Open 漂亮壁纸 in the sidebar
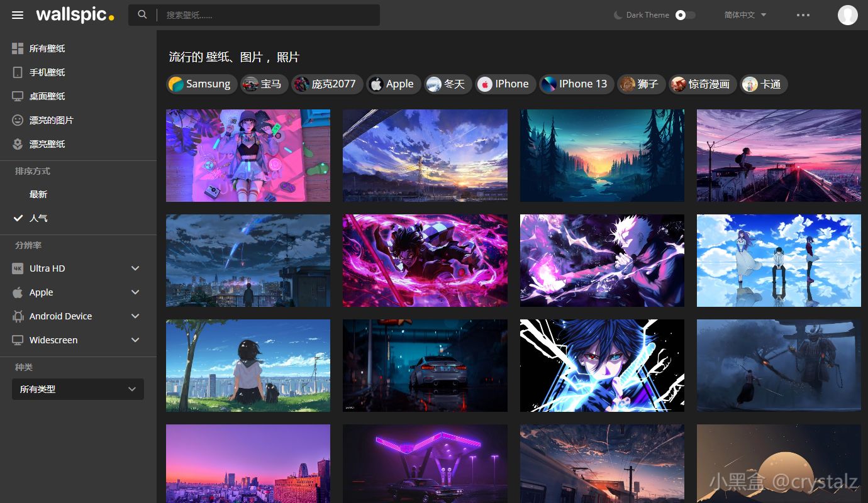The image size is (868, 503). pyautogui.click(x=47, y=144)
